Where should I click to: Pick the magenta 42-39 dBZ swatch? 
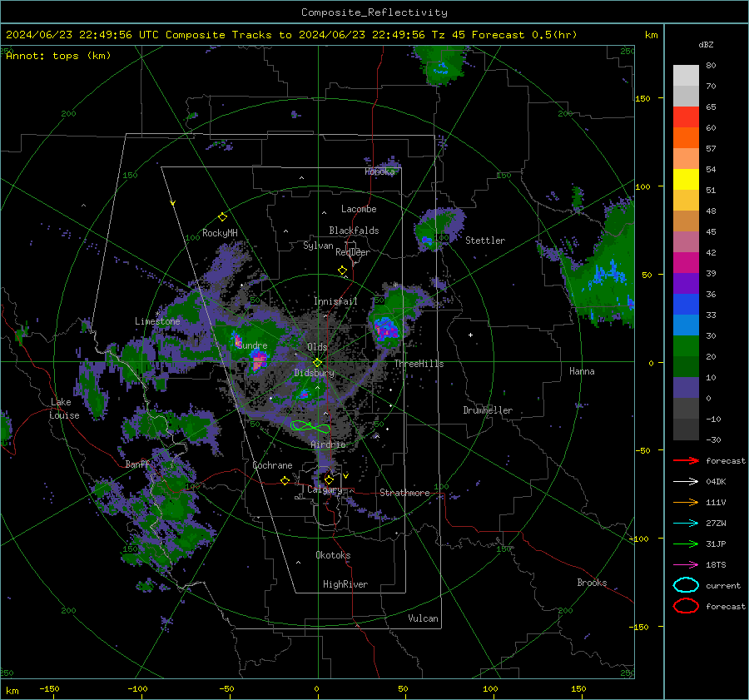tap(686, 263)
